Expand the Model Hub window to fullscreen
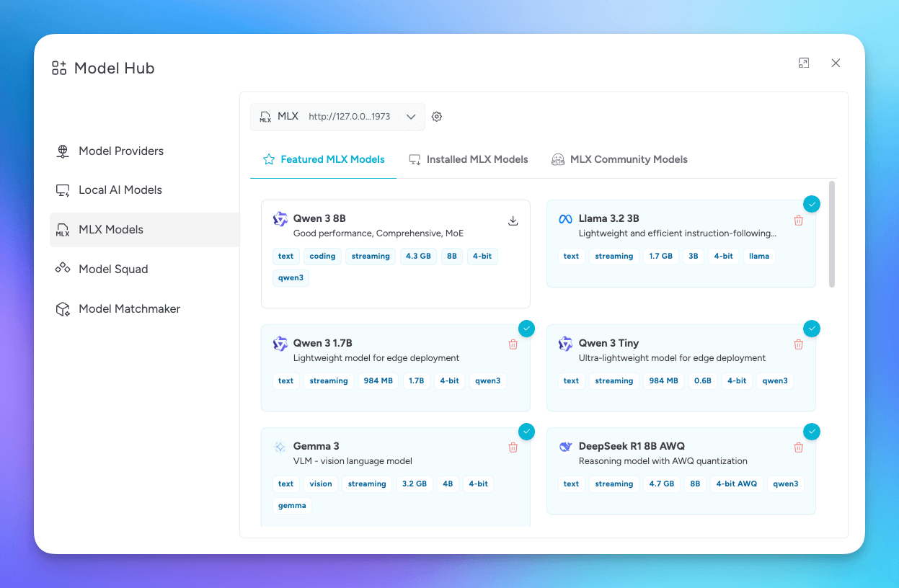The width and height of the screenshot is (899, 588). (x=804, y=63)
